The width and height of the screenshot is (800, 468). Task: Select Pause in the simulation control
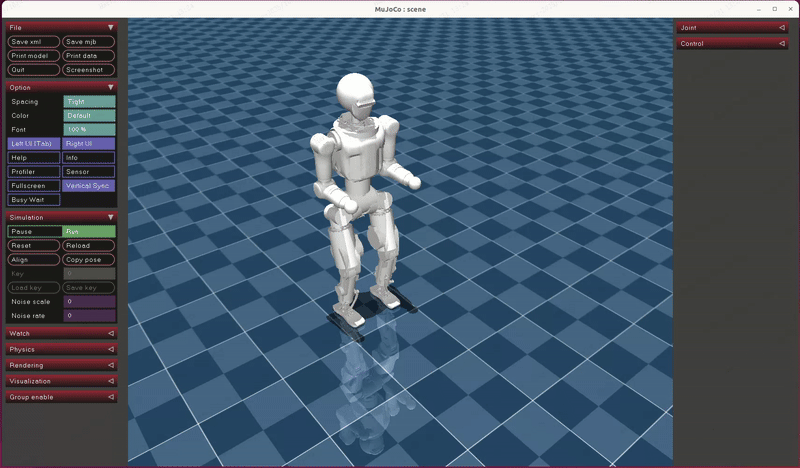click(x=33, y=231)
